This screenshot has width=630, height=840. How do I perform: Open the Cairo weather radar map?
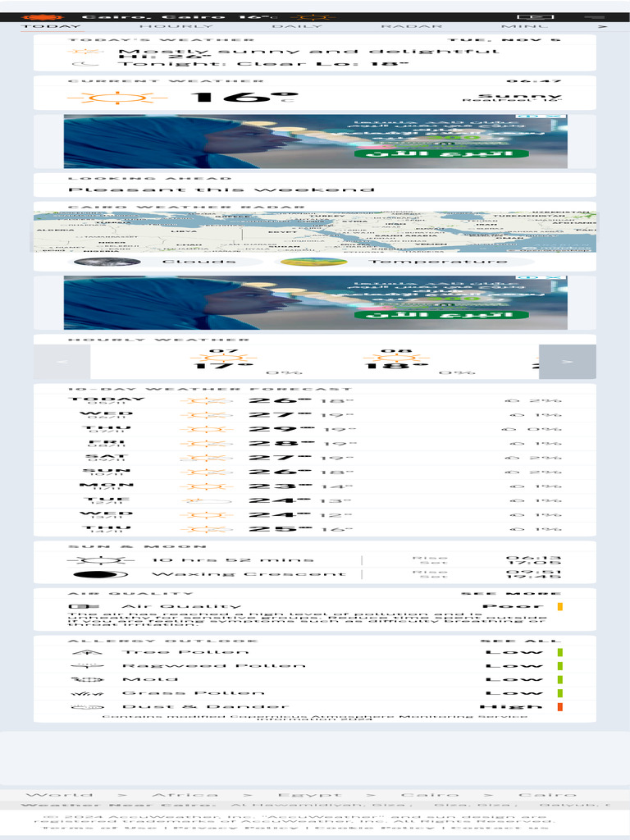pos(314,231)
